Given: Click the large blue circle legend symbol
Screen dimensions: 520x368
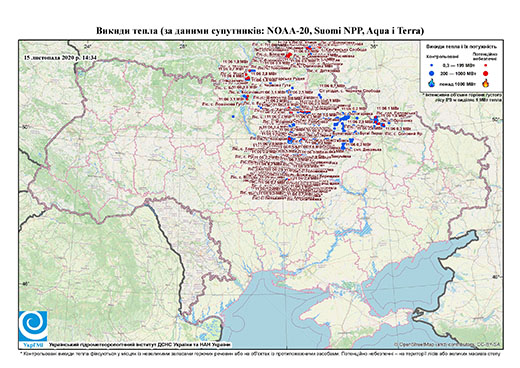Looking at the screenshot, I should (x=432, y=73).
